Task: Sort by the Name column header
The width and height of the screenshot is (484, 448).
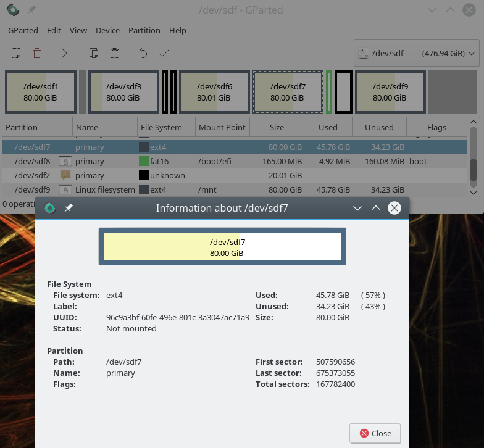Action: coord(105,127)
